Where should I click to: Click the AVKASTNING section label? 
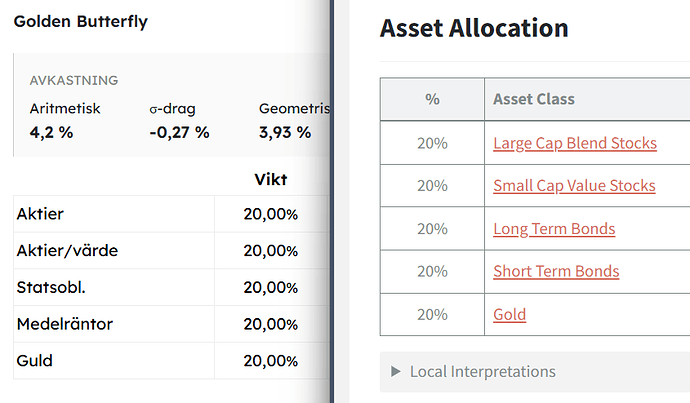tap(73, 80)
